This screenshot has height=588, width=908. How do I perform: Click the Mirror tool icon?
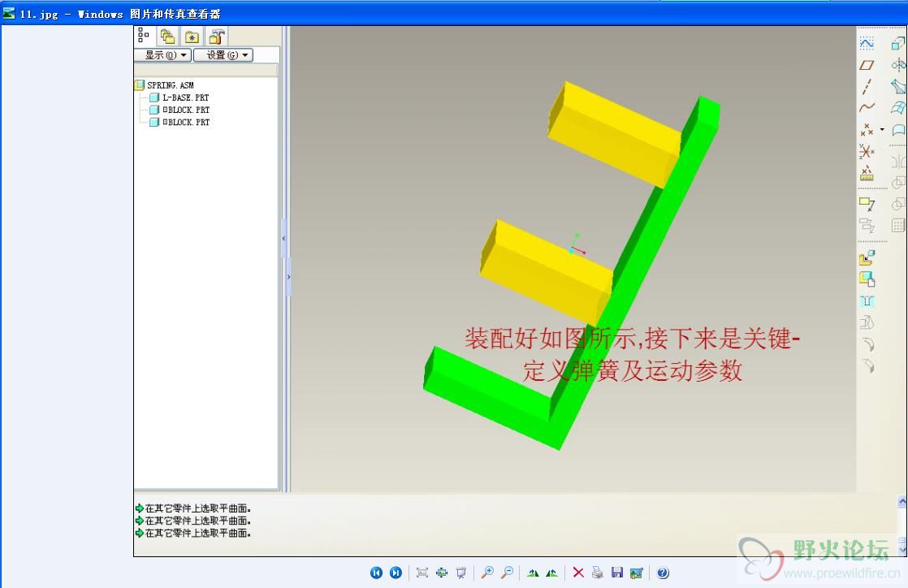898,161
